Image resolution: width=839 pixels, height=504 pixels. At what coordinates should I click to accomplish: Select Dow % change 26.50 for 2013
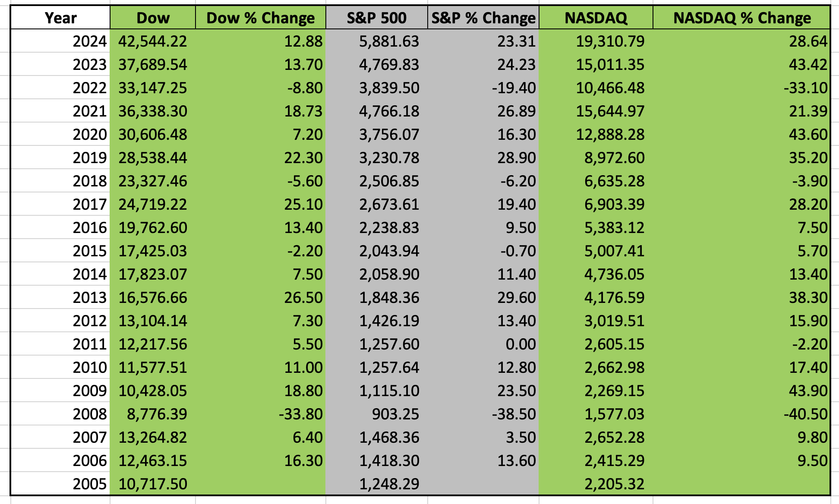[261, 297]
